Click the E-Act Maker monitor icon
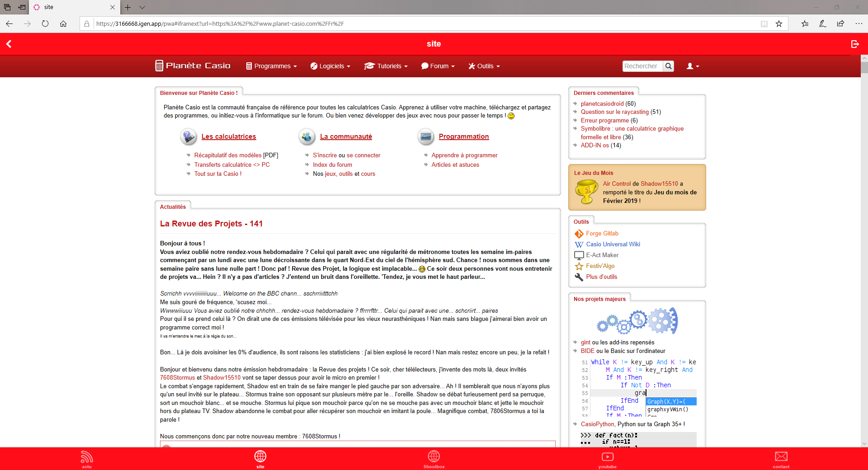Viewport: 868px width, 470px height. coord(579,255)
